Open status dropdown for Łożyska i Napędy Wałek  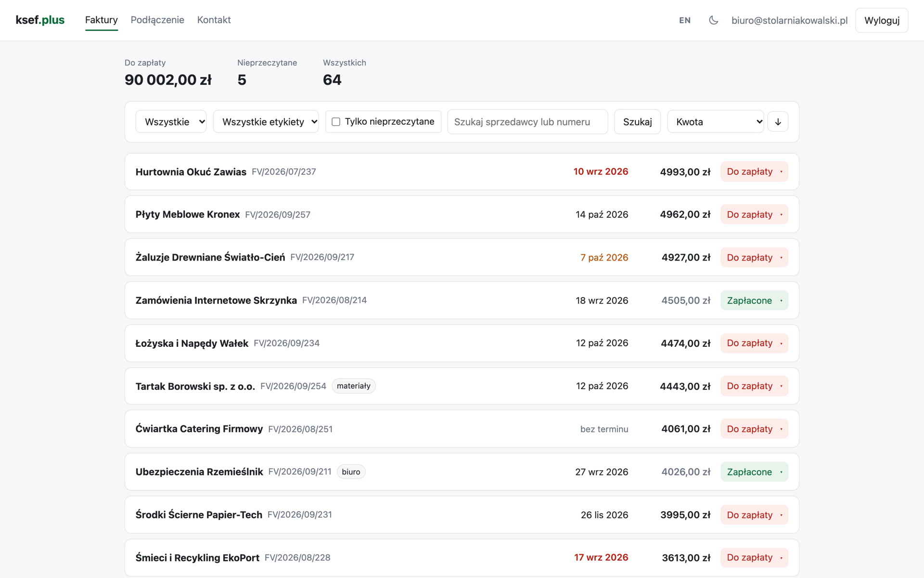[x=754, y=343]
